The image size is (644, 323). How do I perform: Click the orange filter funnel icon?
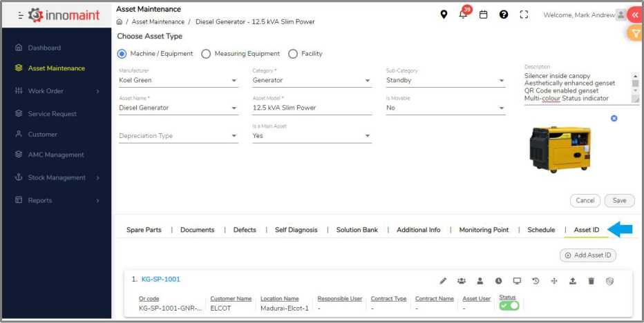[x=634, y=33]
